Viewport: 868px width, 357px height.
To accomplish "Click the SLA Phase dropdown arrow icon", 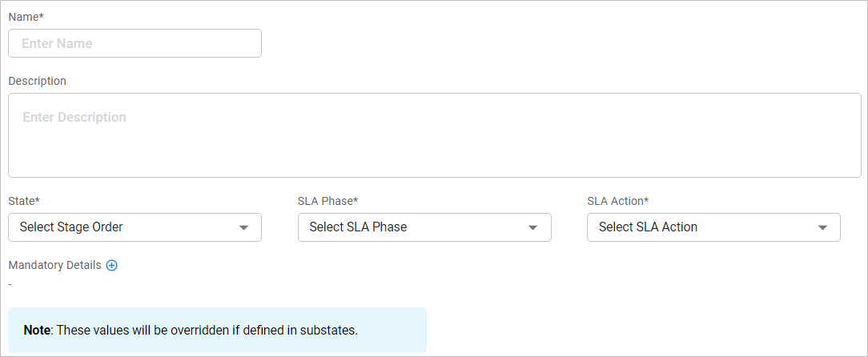I will [x=533, y=228].
